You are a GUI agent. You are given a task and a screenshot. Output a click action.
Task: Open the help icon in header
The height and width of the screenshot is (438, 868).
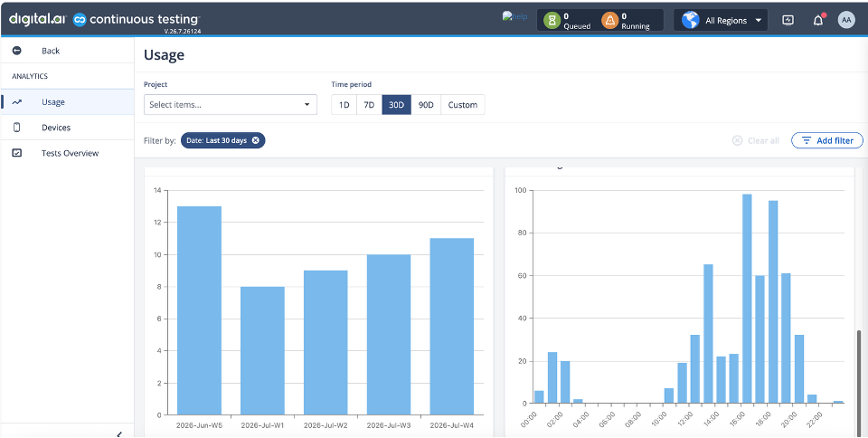click(514, 16)
